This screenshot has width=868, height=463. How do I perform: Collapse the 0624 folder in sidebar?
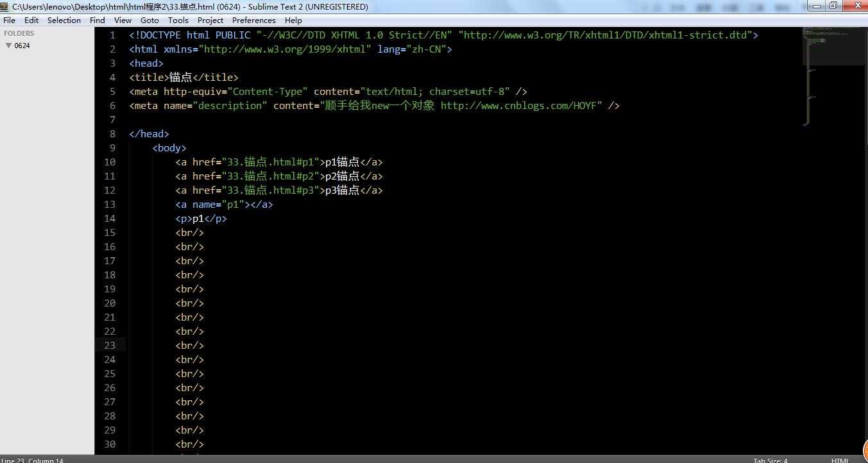pos(8,46)
